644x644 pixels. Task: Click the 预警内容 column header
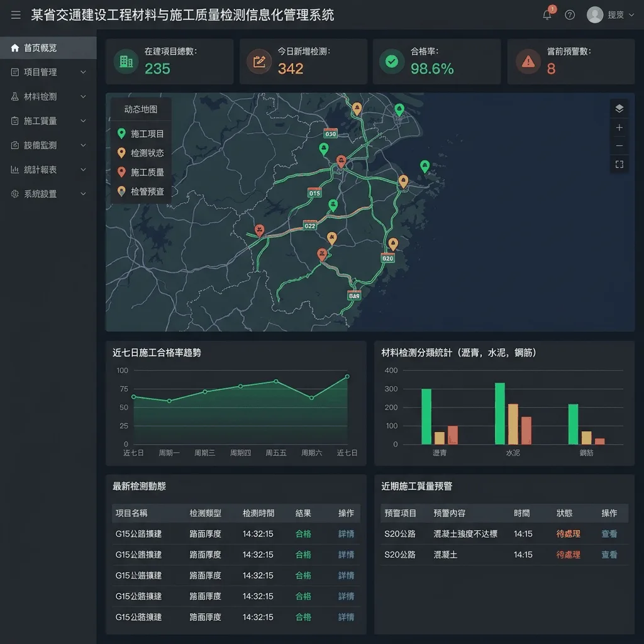tap(449, 513)
